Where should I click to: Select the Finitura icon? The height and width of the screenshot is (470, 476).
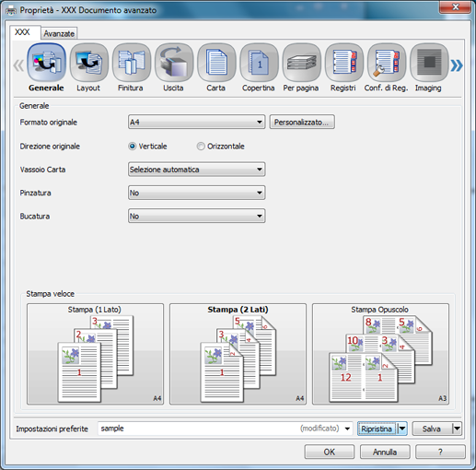coord(132,63)
